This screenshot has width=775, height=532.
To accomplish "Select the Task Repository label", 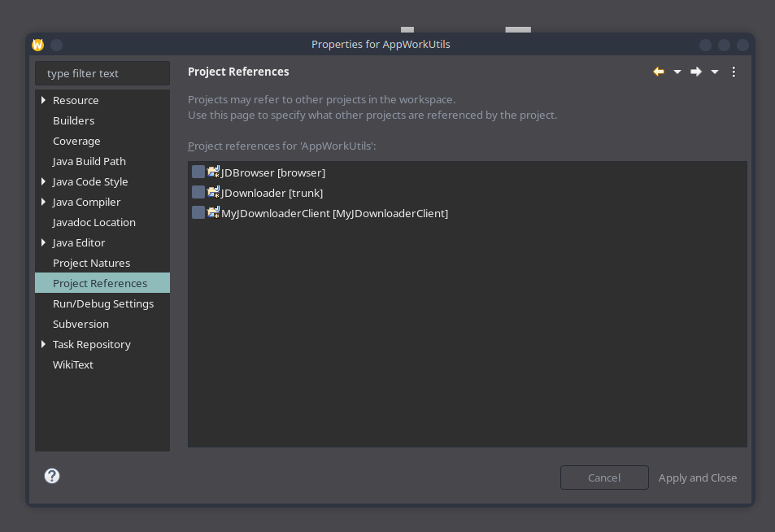I will pyautogui.click(x=91, y=345).
